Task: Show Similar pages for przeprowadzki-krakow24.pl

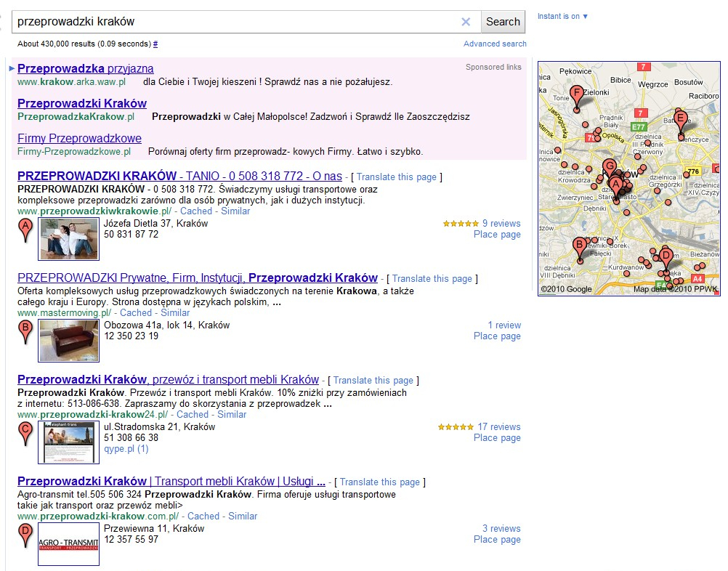Action: pyautogui.click(x=232, y=415)
